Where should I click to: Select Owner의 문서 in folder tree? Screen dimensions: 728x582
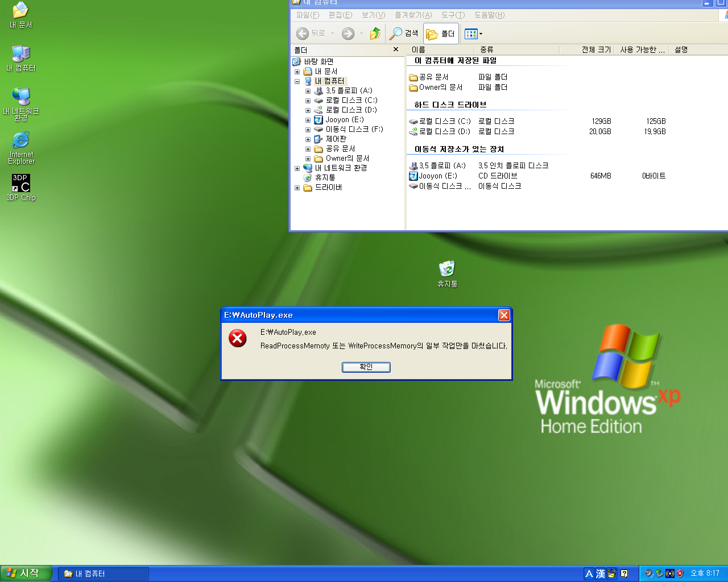pyautogui.click(x=341, y=159)
